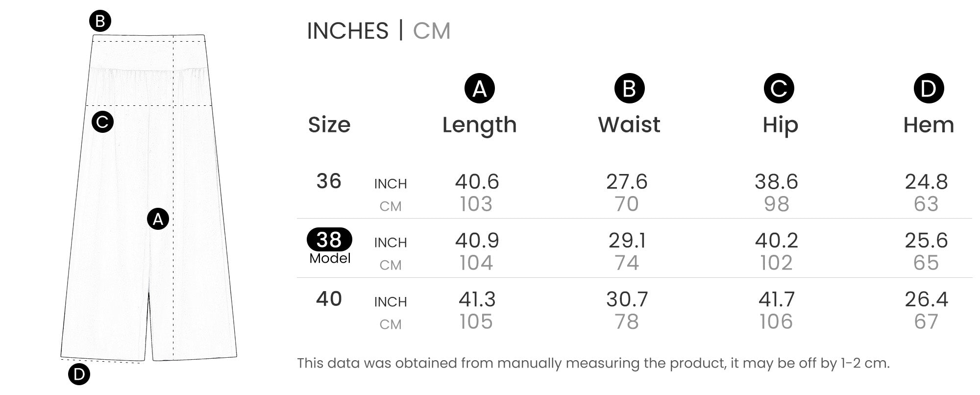Image resolution: width=980 pixels, height=395 pixels.
Task: Click the D marker on the pants diagram
Action: point(79,374)
